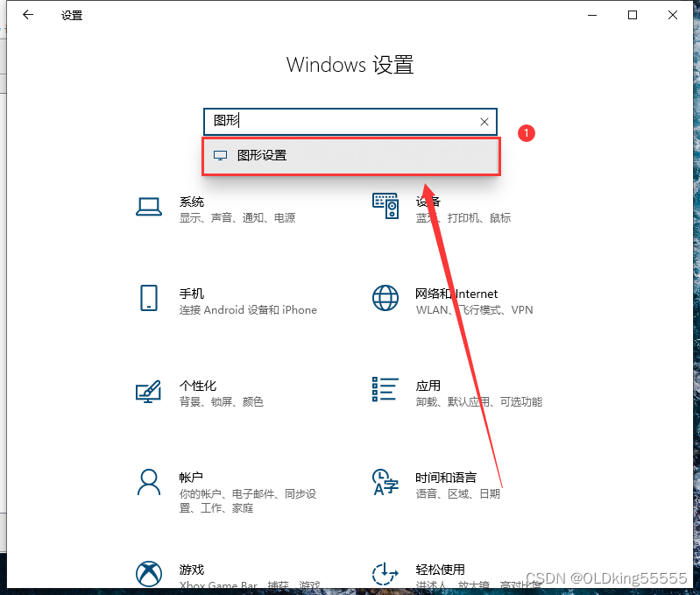The height and width of the screenshot is (595, 700).
Task: Click the 显示、声音、通知、电源 description
Action: pyautogui.click(x=237, y=218)
